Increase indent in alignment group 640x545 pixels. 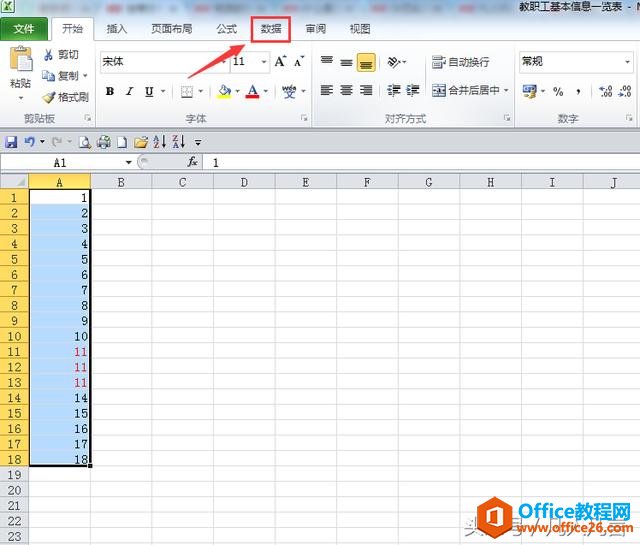pyautogui.click(x=413, y=90)
